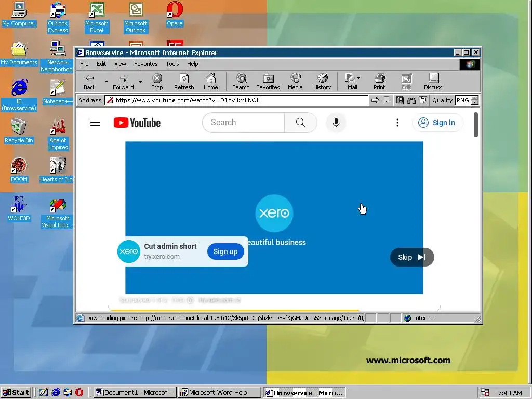Click the browser Address URL field
Screen dimensions: 532x399
236,100
